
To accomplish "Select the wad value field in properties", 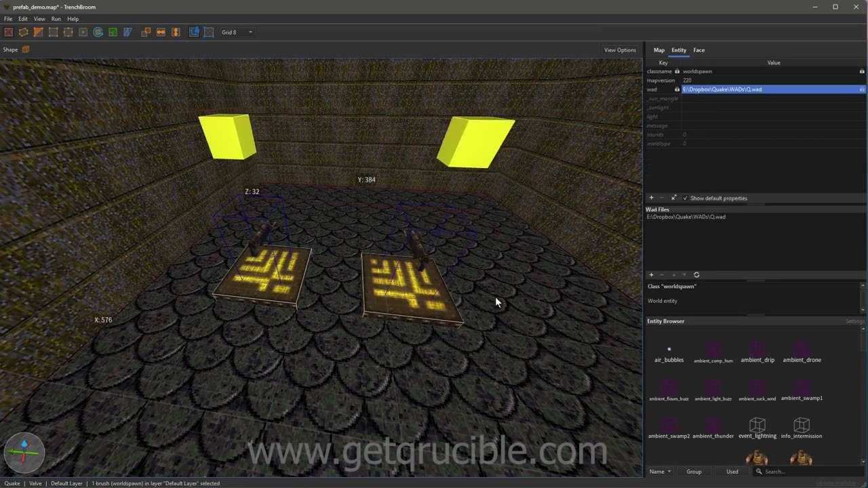I will 773,89.
